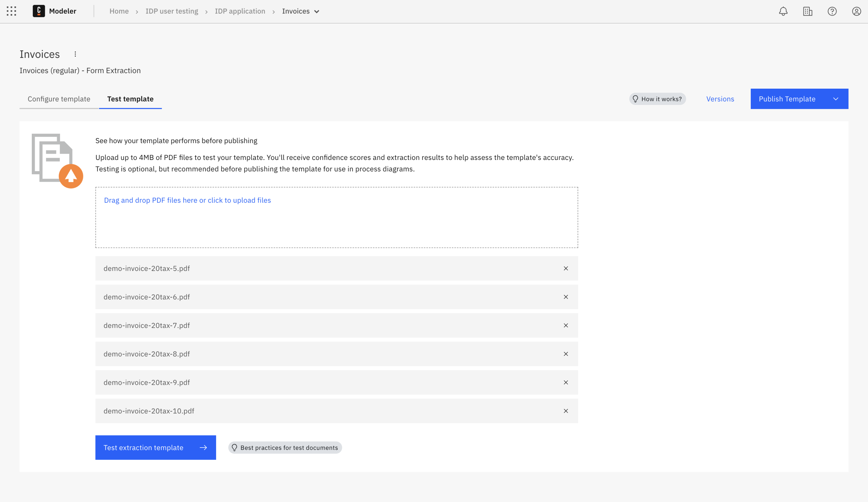Open the app switcher grid icon
The height and width of the screenshot is (502, 868).
click(x=11, y=11)
